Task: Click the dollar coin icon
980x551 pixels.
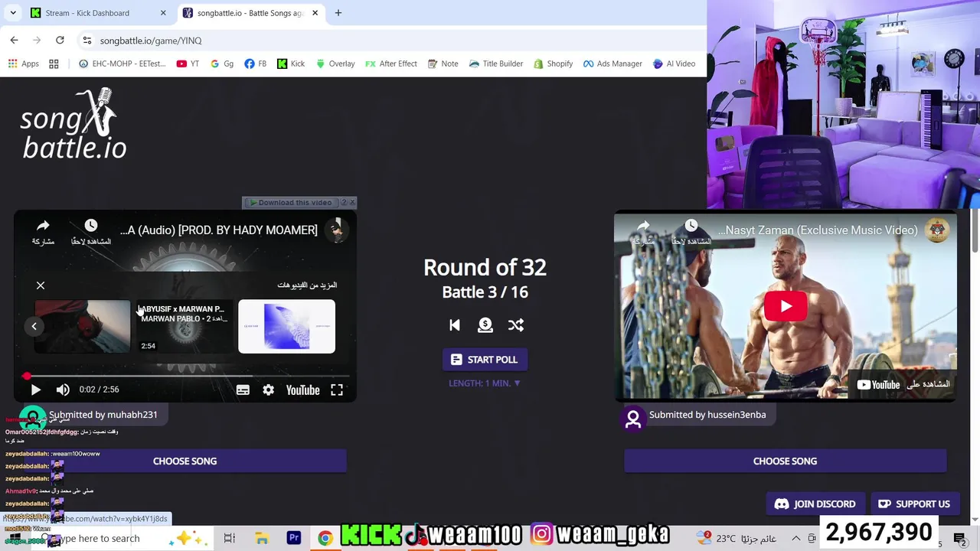Action: tap(485, 325)
